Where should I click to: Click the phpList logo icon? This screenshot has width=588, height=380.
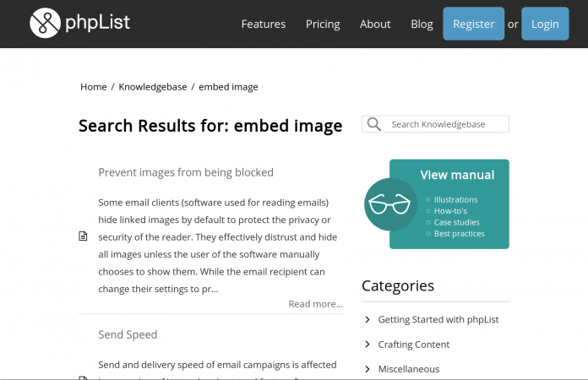(x=45, y=24)
